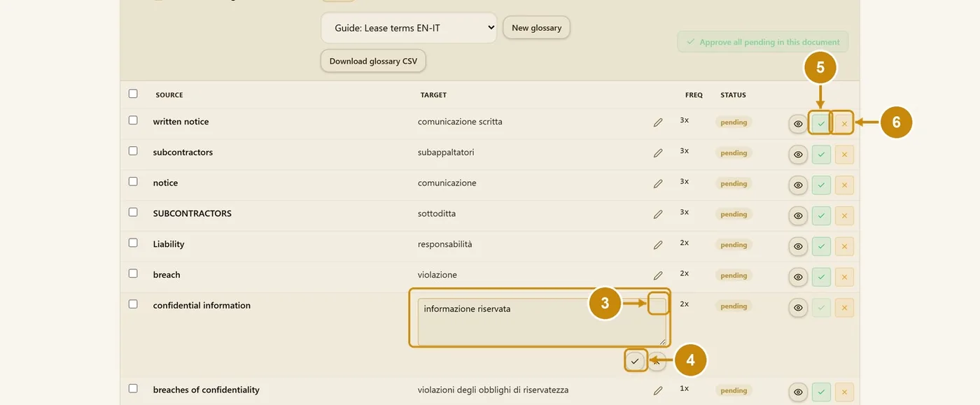Approve all pending in this document

pos(763,42)
